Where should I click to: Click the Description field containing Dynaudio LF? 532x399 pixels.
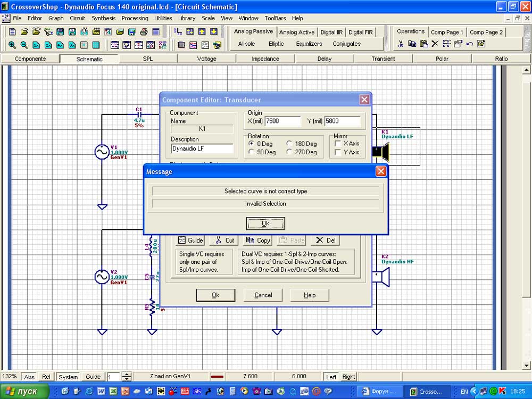tap(202, 148)
